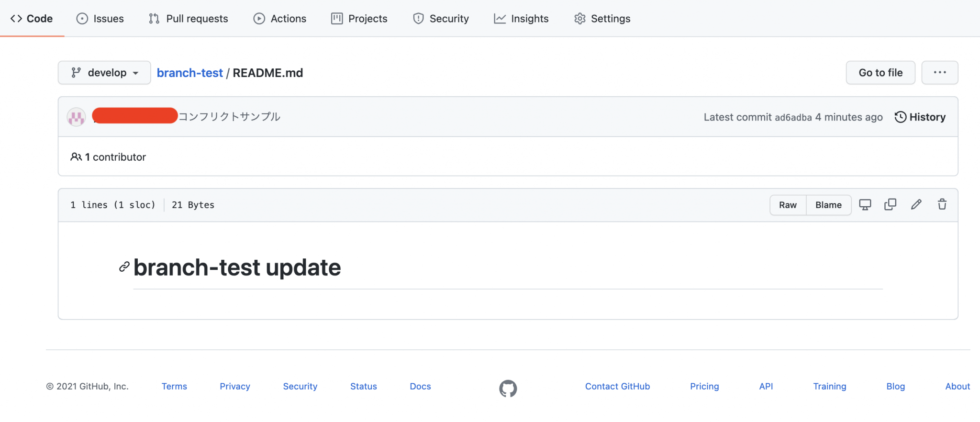View file commit History
Viewport: 980px width, 422px height.
920,117
